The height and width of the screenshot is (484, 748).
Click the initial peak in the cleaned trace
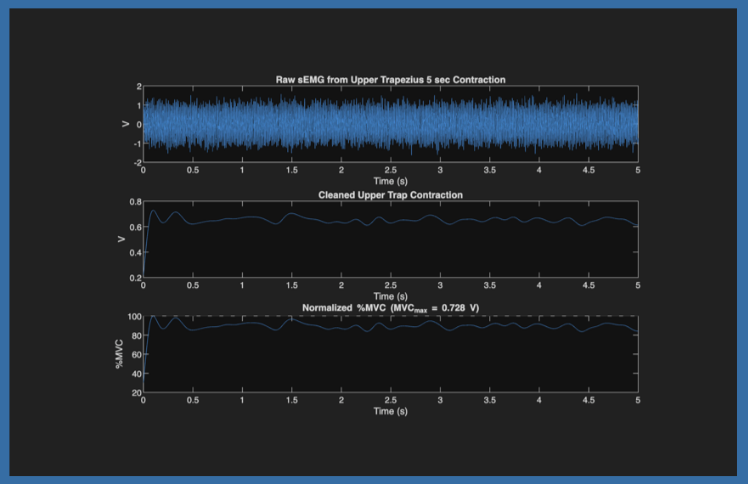(x=152, y=211)
